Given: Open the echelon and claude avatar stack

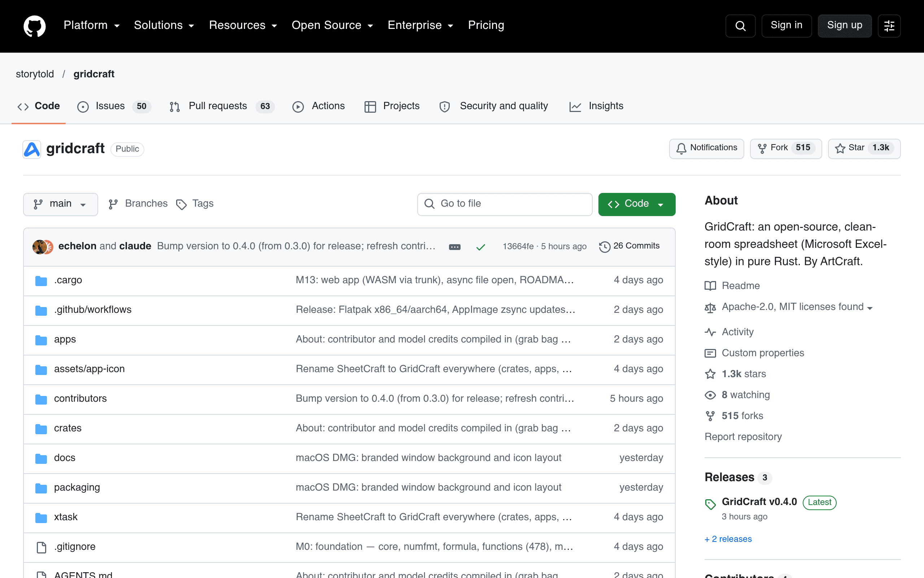Looking at the screenshot, I should 43,247.
